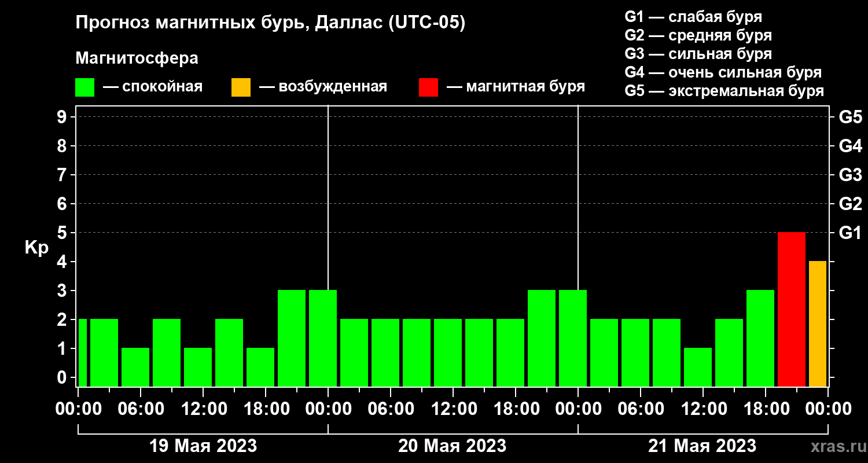This screenshot has height=463, width=868.
Task: Select the 'Магнитосфера' legend heading
Action: tap(137, 58)
